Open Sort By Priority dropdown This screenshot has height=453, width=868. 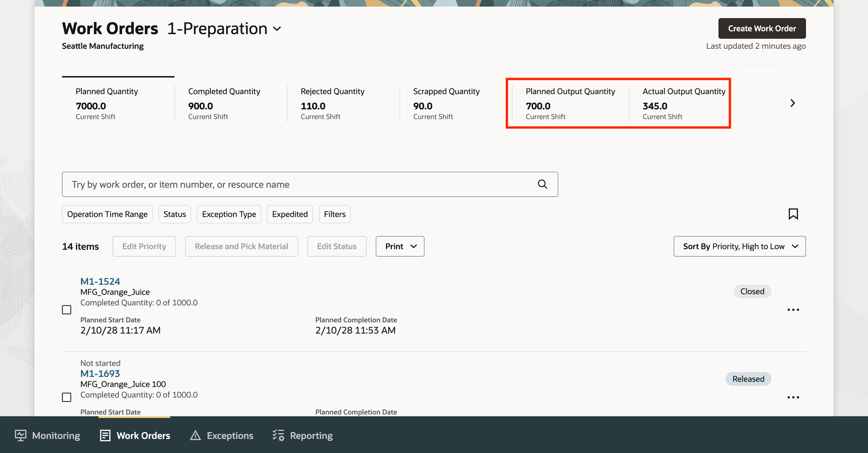[739, 246]
